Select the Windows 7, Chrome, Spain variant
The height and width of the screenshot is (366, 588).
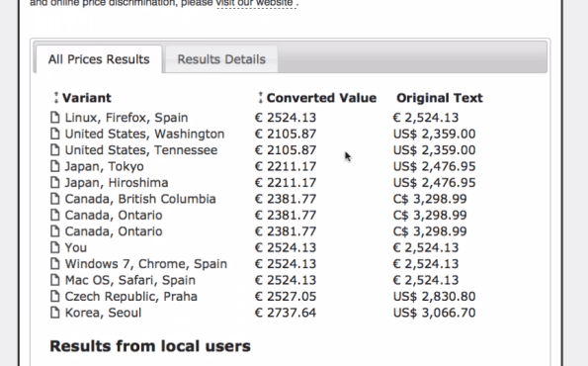(146, 264)
